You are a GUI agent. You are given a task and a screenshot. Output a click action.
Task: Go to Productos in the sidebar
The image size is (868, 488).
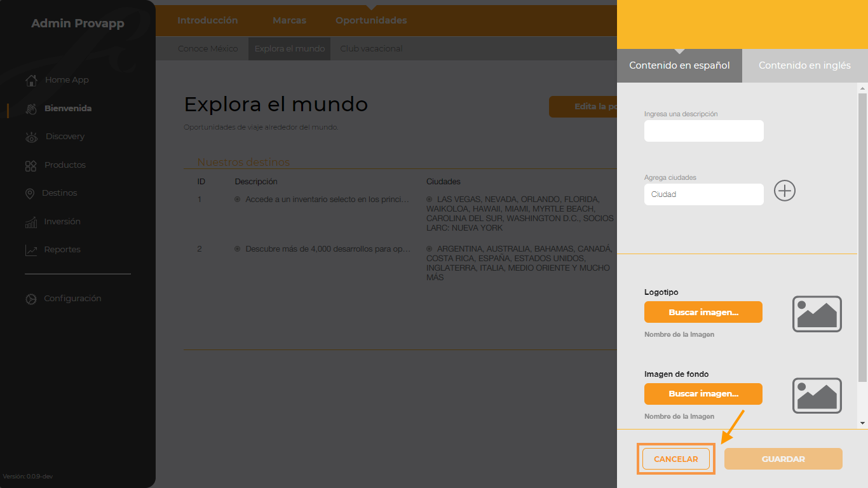[x=65, y=165]
